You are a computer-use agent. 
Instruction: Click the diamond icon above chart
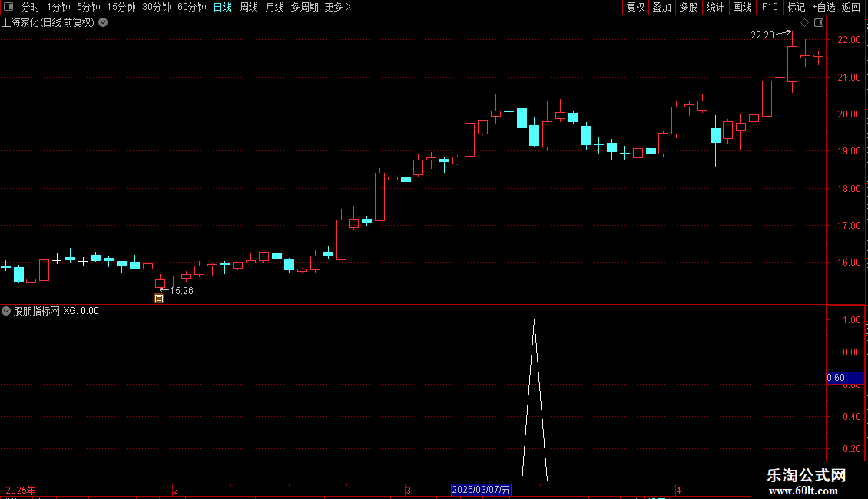tap(805, 23)
